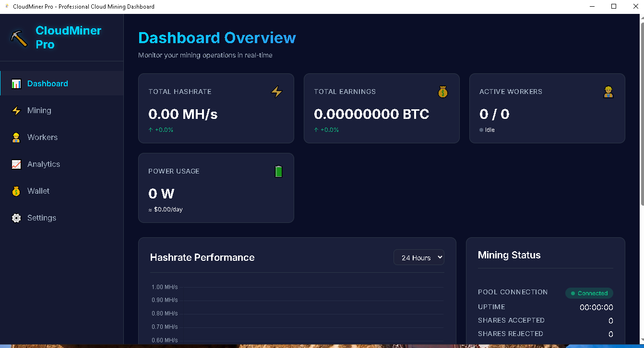Click the Settings gear sidebar icon
This screenshot has width=644, height=348.
[x=16, y=218]
